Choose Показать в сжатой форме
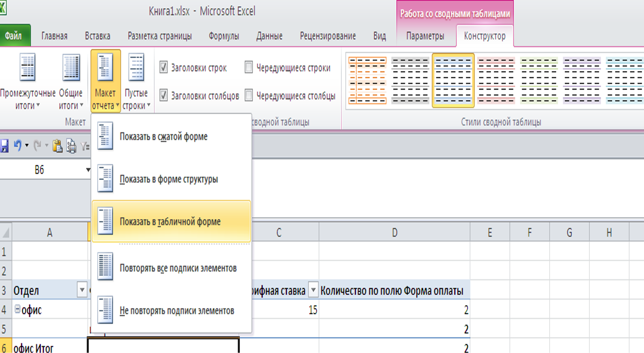The height and width of the screenshot is (353, 644). point(171,136)
